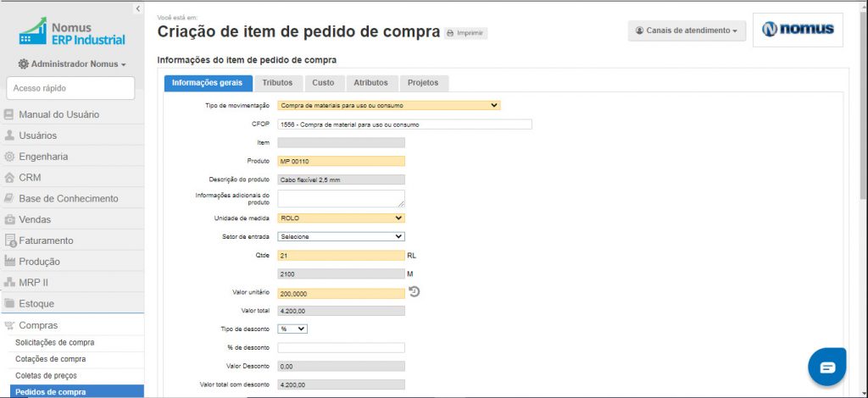Viewport: 868px width, 398px height.
Task: Open the chat support bubble icon
Action: pos(827,367)
